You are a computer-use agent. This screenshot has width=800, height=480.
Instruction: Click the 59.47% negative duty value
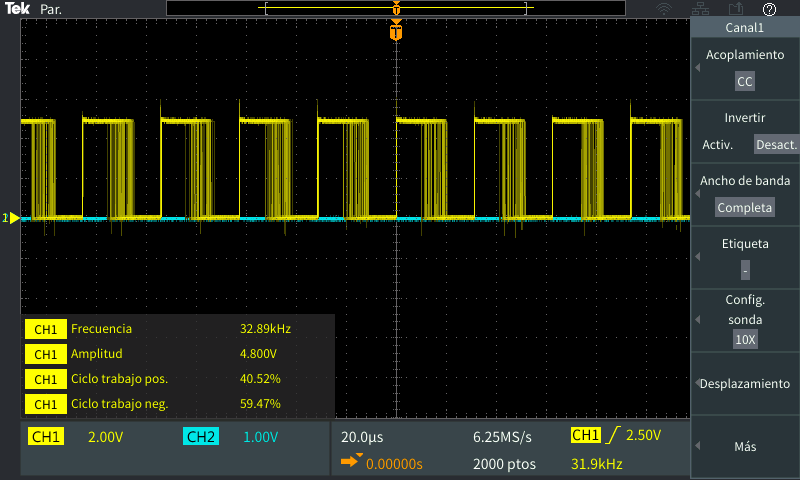pyautogui.click(x=260, y=404)
